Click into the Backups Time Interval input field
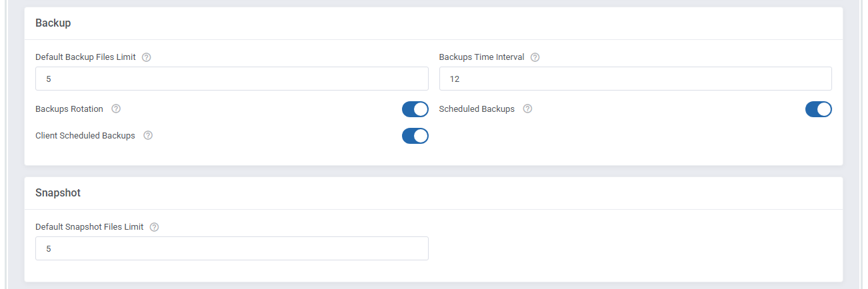 click(635, 79)
